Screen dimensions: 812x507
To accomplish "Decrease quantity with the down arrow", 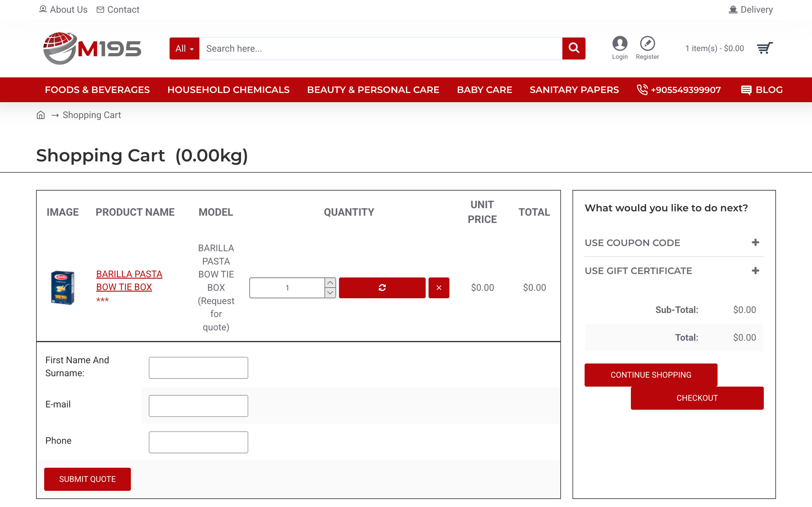I will [330, 293].
